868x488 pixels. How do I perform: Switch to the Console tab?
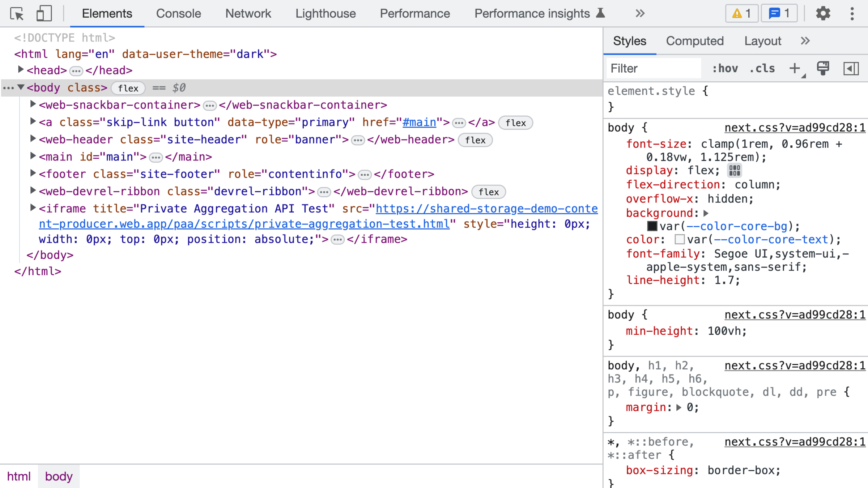pyautogui.click(x=178, y=14)
